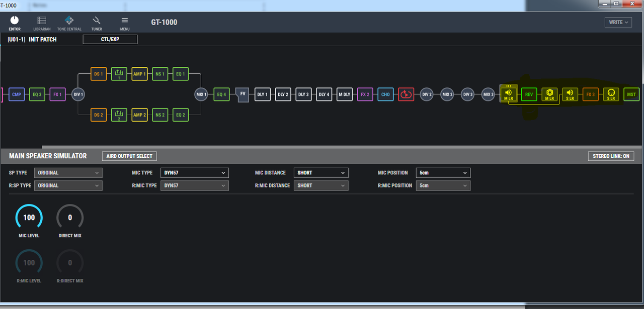Select the AMP 1 block
The height and width of the screenshot is (309, 644).
point(139,74)
